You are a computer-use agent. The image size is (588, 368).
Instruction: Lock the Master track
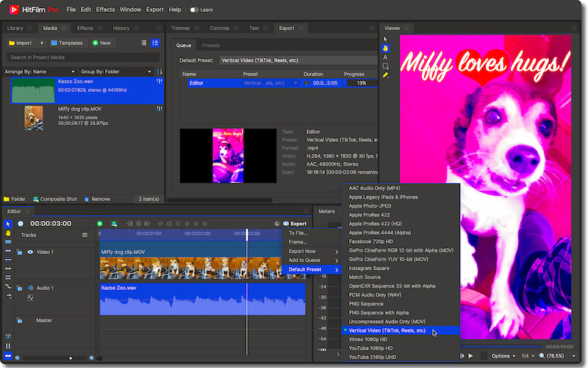20,320
